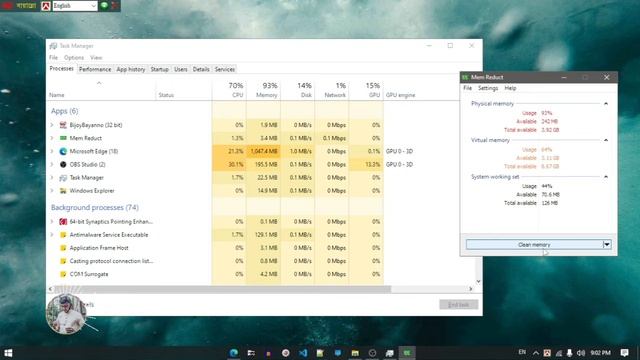This screenshot has width=640, height=360.
Task: Click the Task Manager icon in Apps list
Action: [x=63, y=178]
